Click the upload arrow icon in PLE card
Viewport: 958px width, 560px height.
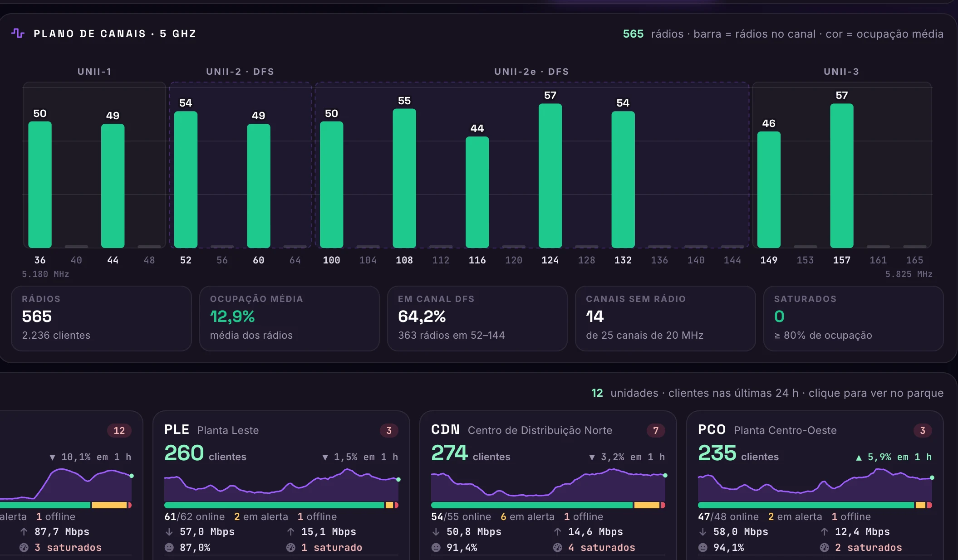click(291, 531)
